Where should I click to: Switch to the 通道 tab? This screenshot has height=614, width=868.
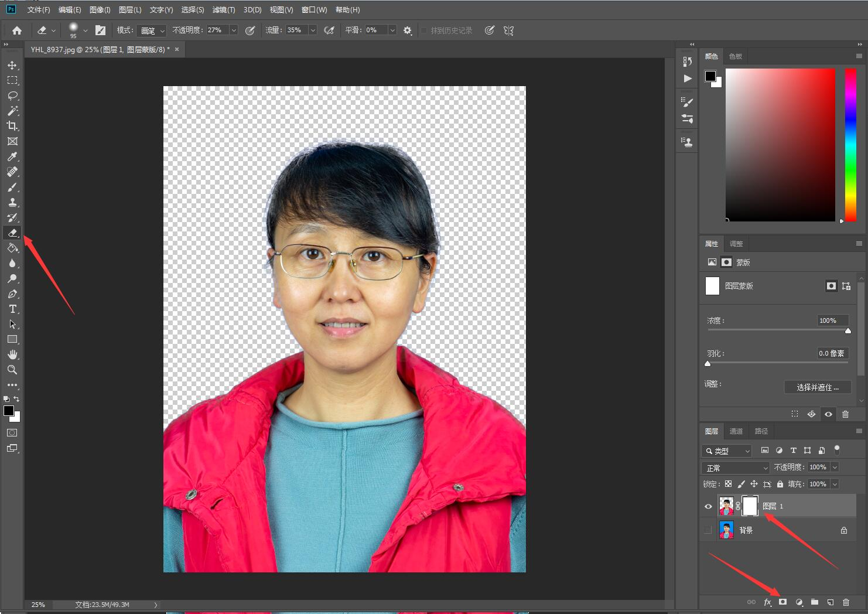coord(736,431)
